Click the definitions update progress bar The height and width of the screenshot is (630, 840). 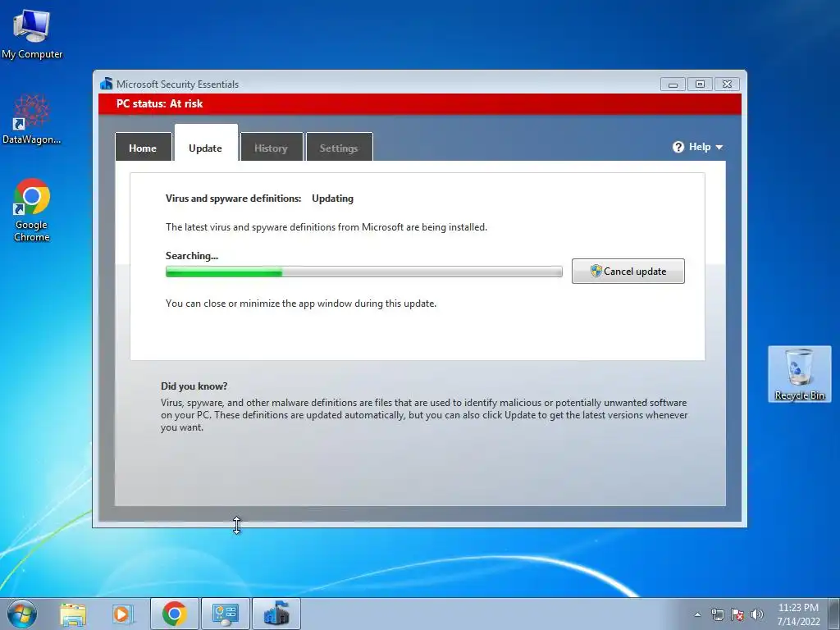(x=363, y=272)
